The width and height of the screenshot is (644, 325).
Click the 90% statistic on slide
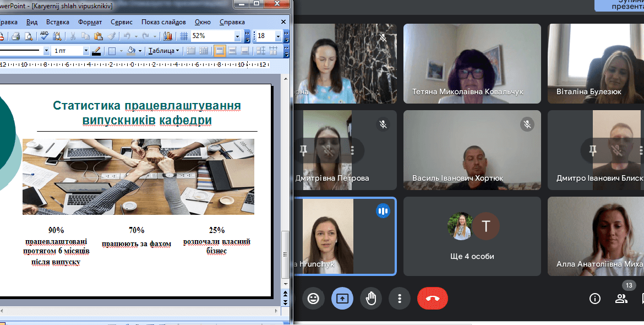(56, 230)
